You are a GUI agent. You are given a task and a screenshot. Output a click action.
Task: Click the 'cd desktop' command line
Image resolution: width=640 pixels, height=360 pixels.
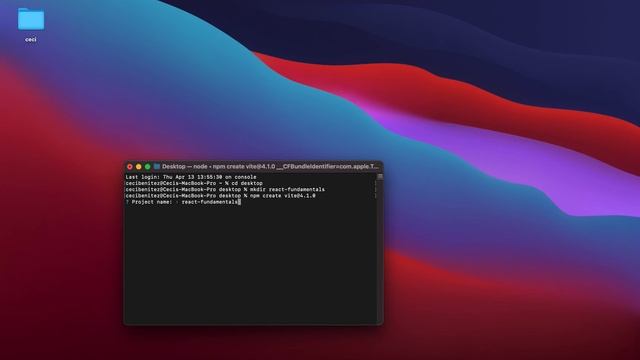[x=194, y=183]
